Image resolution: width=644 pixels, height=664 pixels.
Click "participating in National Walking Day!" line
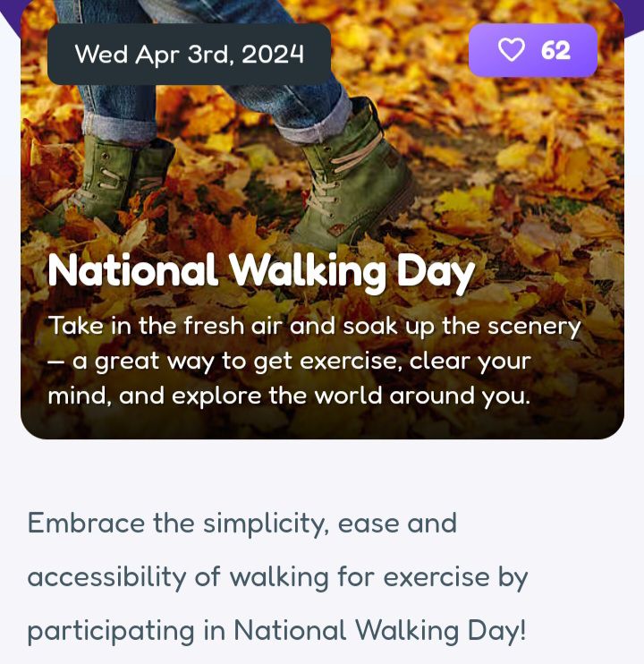pyautogui.click(x=276, y=631)
